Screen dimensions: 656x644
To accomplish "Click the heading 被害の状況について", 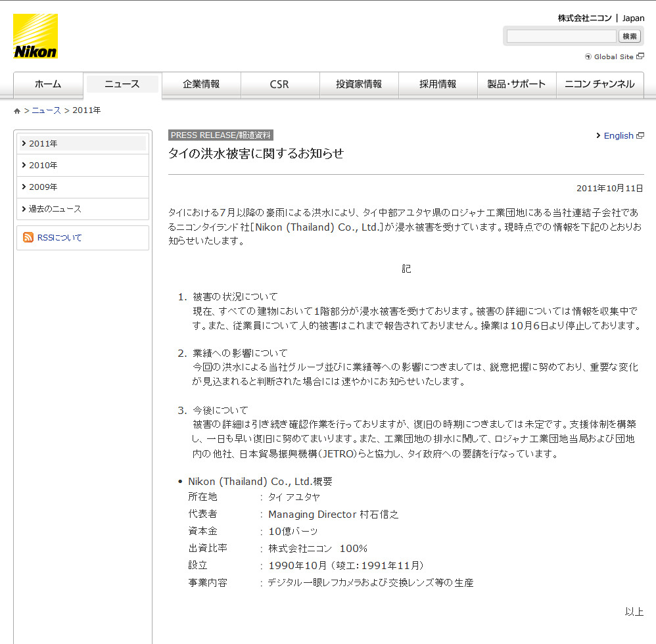I will click(x=235, y=296).
